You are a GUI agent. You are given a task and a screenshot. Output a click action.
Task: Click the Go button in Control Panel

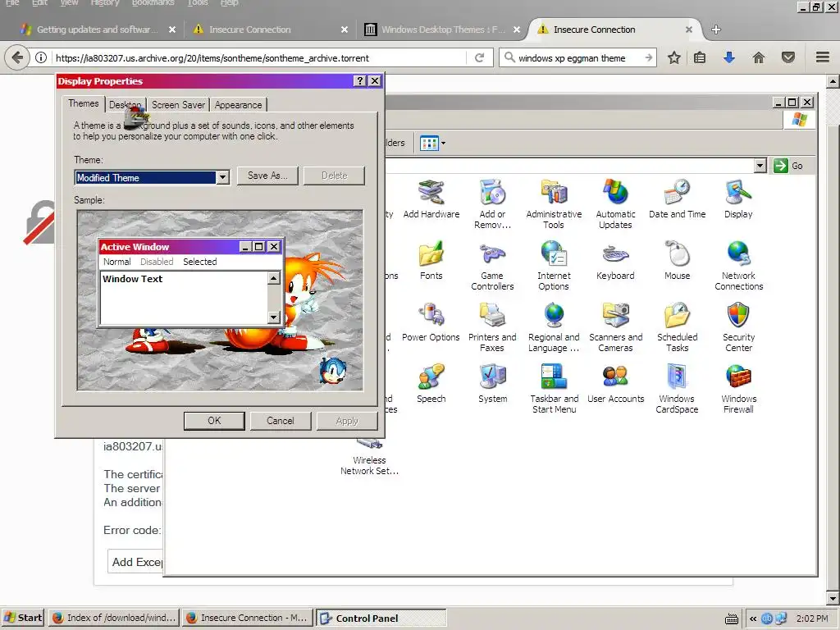click(x=788, y=166)
